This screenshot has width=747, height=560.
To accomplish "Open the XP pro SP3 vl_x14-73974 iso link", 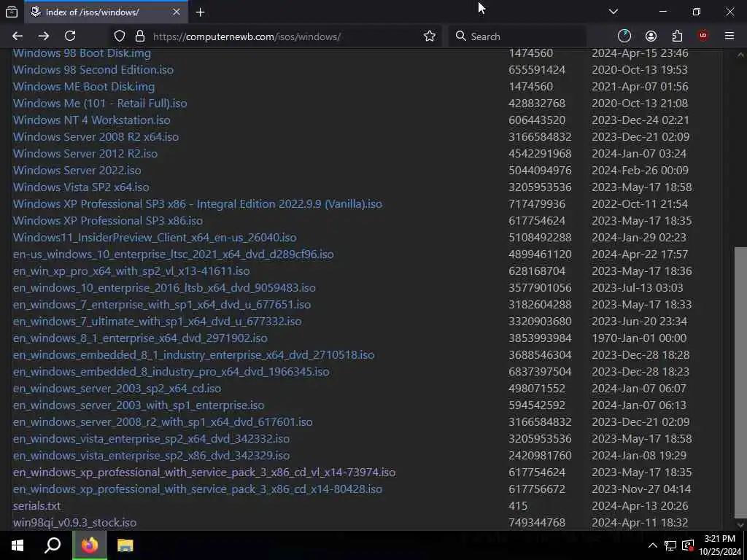I will click(x=204, y=472).
